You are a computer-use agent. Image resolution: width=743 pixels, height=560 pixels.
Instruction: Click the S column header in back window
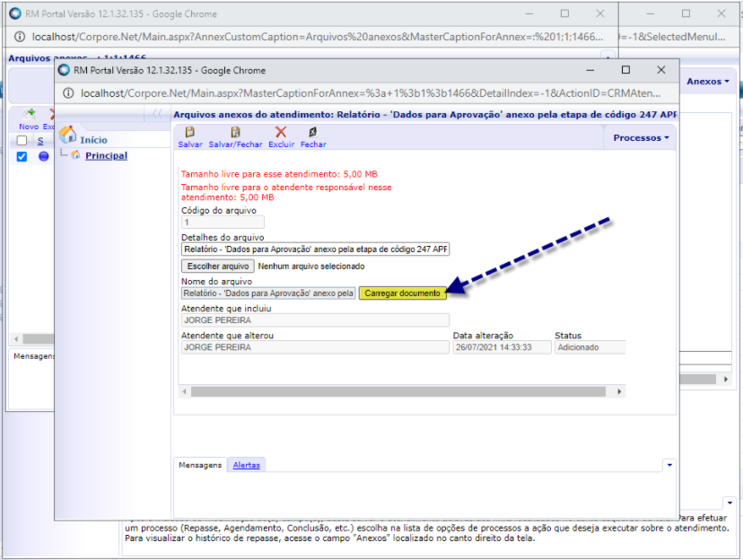(40, 141)
